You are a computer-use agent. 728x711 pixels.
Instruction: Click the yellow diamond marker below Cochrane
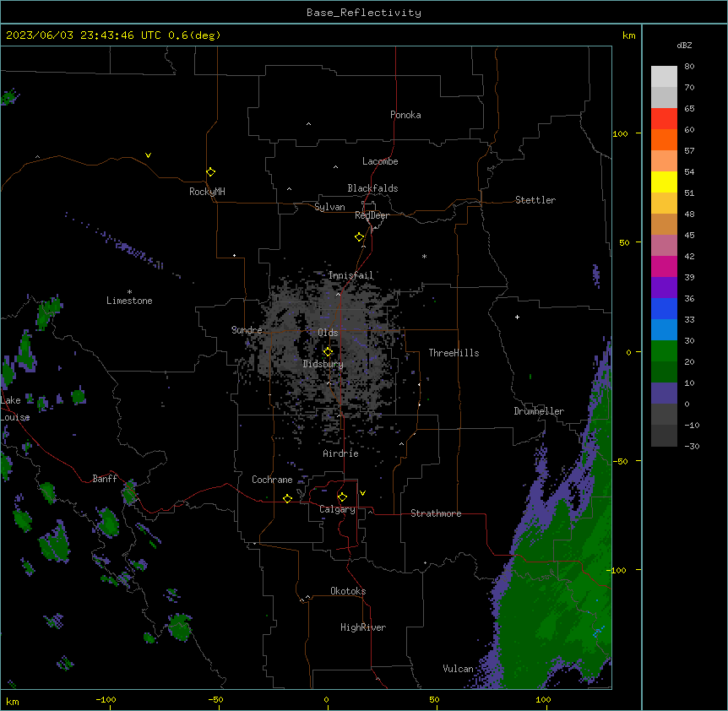pyautogui.click(x=287, y=498)
